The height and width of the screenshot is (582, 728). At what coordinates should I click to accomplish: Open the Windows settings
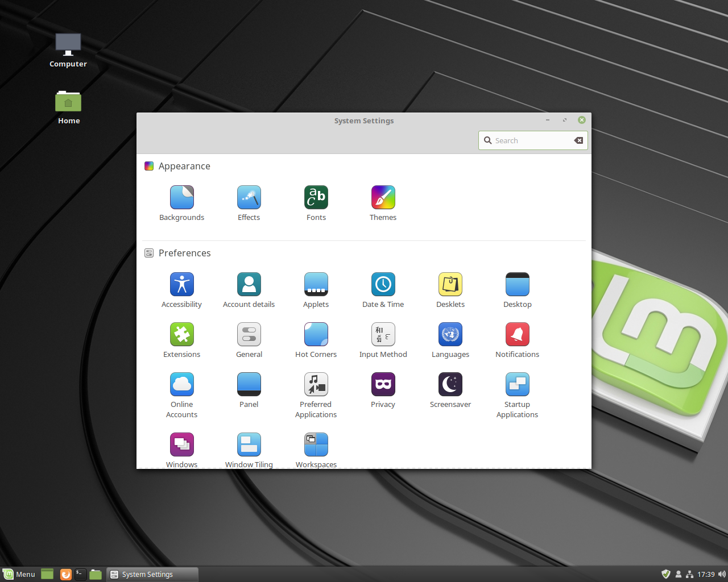point(182,450)
